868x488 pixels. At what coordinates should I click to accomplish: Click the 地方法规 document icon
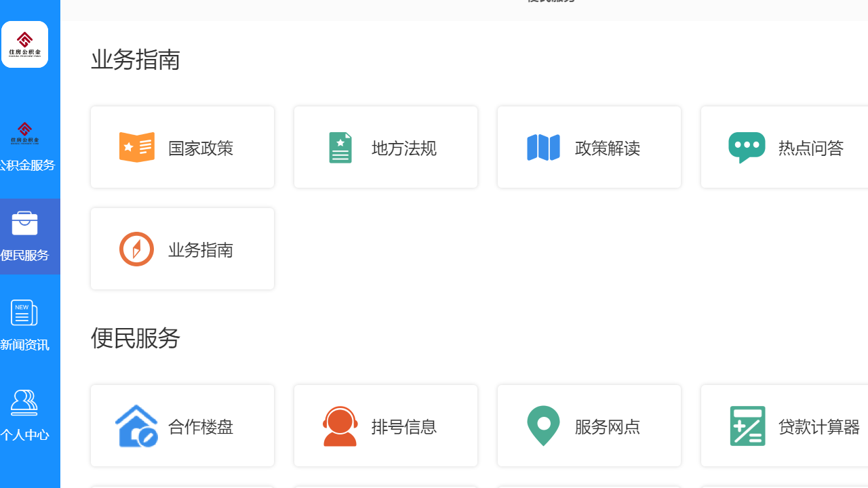coord(340,146)
